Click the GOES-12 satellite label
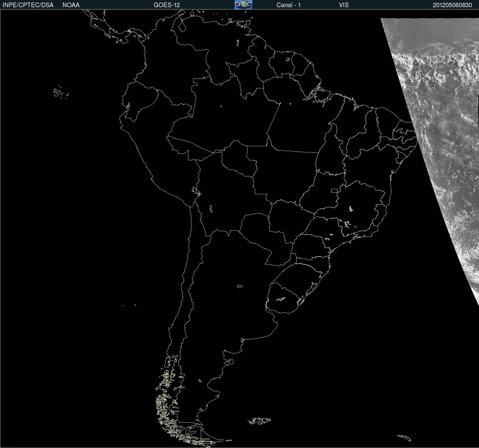Screen dimensions: 479x448 tap(167, 5)
